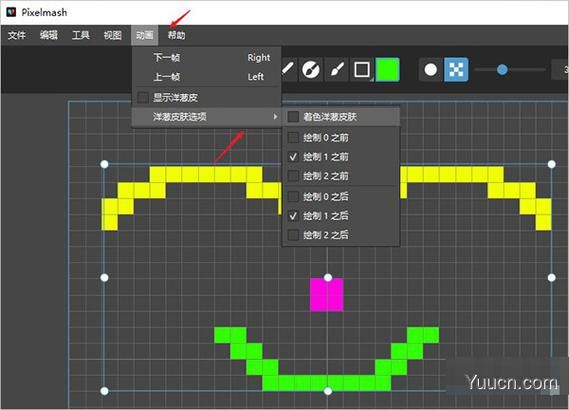Open the green color swatch
The width and height of the screenshot is (569, 410).
click(x=388, y=69)
